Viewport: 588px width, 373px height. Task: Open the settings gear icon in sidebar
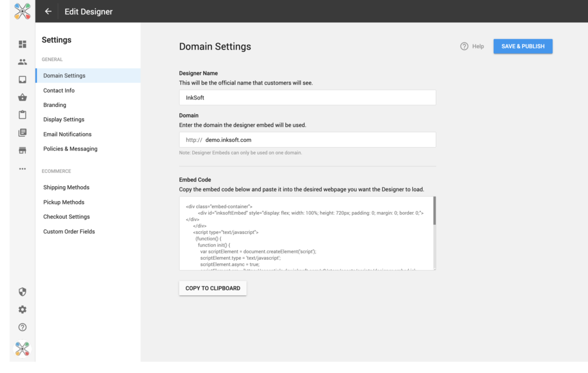click(x=22, y=310)
